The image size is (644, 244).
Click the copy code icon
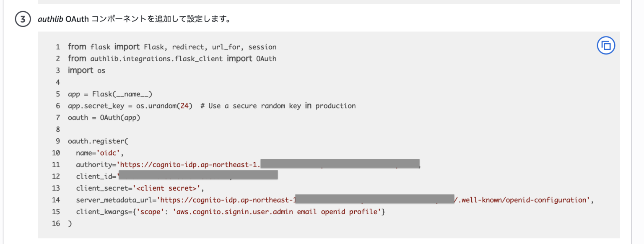(x=605, y=45)
